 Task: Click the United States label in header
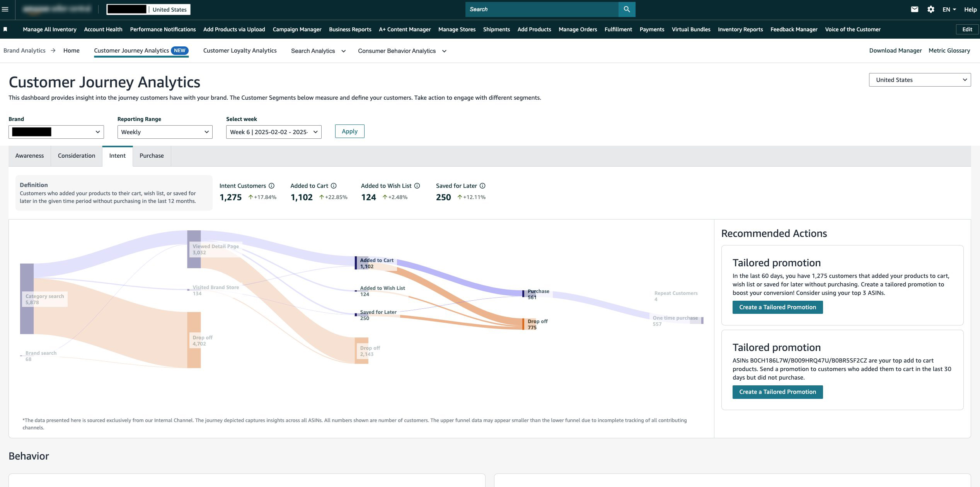169,9
